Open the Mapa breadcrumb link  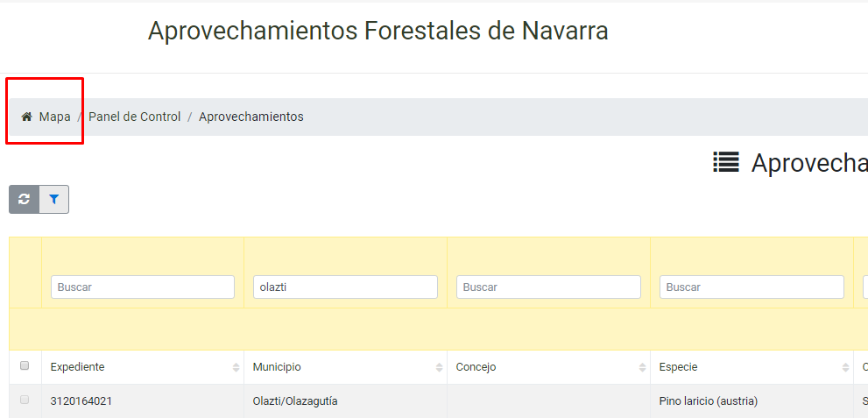click(x=55, y=117)
